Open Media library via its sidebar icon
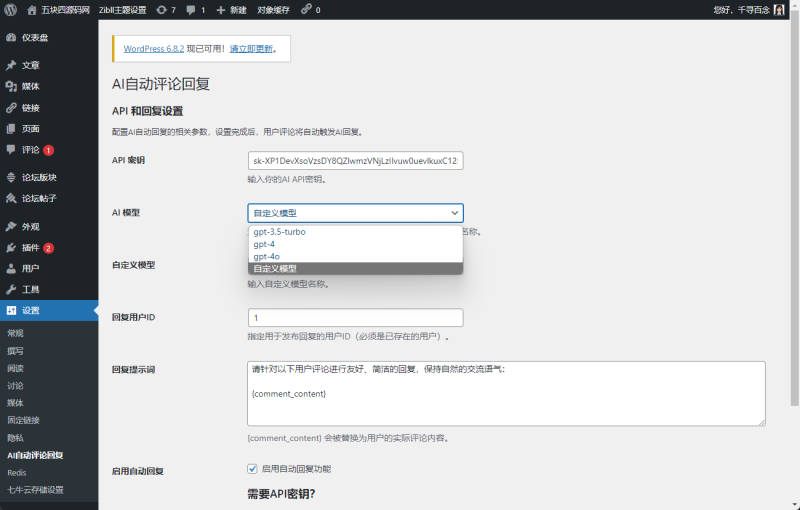The width and height of the screenshot is (800, 510). coord(11,86)
